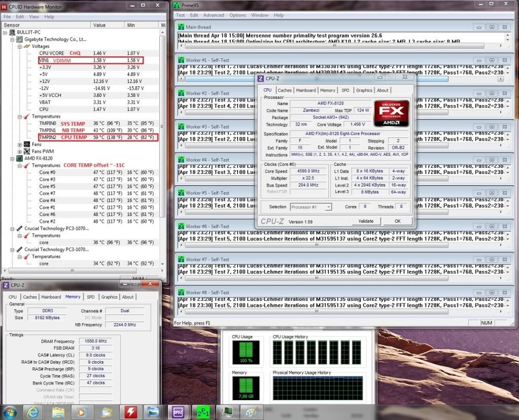Click Prime95 Main thread window icon
This screenshot has width=519, height=420.
[x=181, y=27]
